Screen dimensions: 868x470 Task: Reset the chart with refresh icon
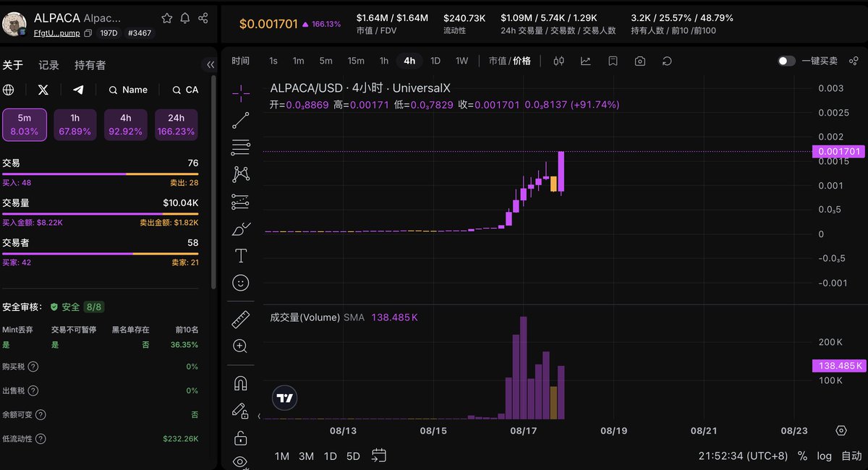click(x=667, y=61)
